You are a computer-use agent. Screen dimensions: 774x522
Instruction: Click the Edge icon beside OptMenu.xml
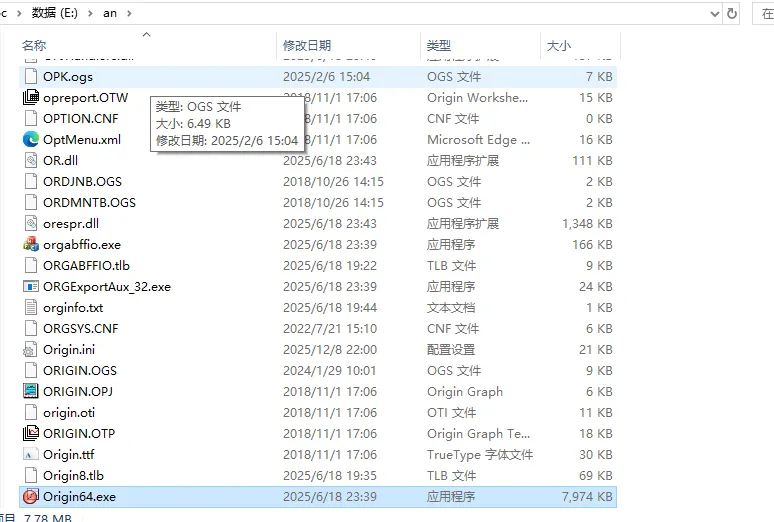[x=31, y=139]
